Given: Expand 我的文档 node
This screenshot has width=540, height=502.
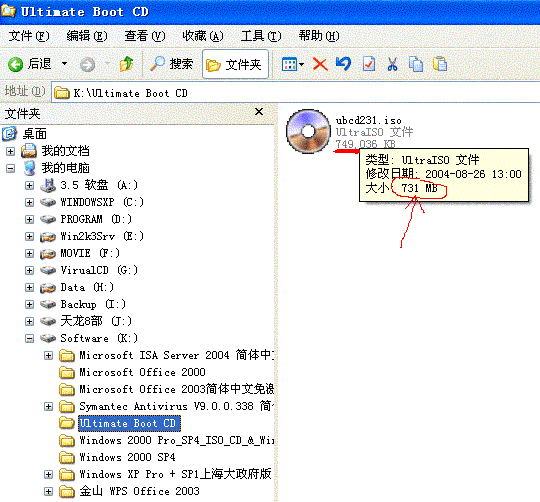Looking at the screenshot, I should 10,151.
